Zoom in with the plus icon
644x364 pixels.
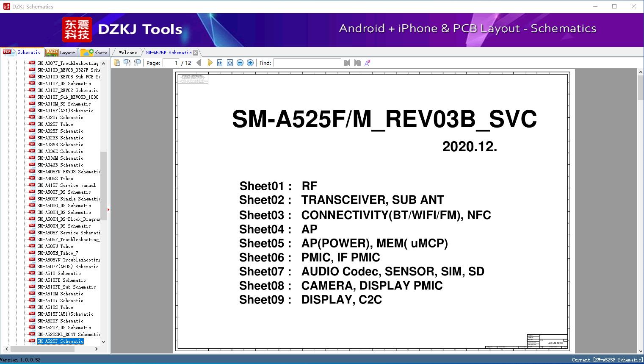250,63
